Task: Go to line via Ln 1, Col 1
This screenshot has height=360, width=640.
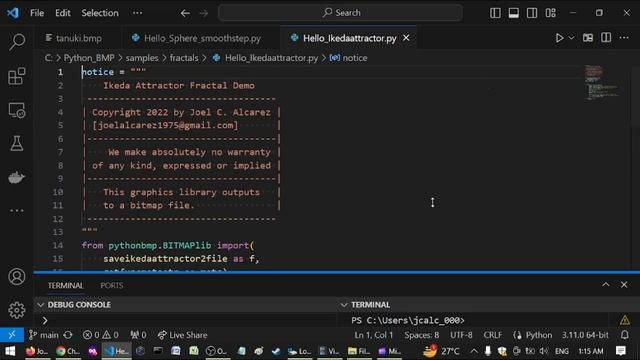Action: (373, 335)
